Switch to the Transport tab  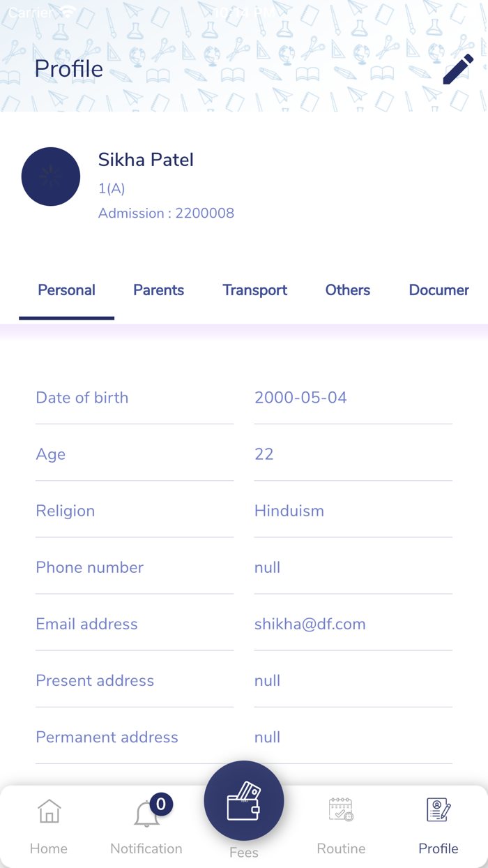pos(254,290)
